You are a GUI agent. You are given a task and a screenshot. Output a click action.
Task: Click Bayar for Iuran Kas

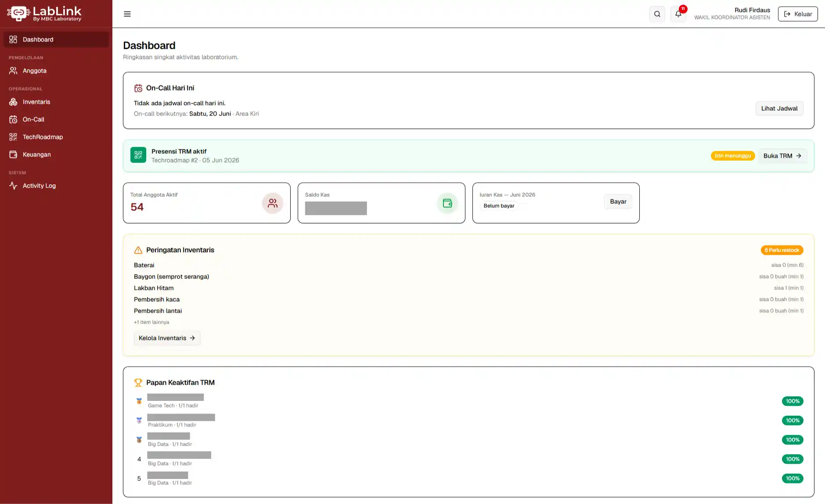point(618,202)
